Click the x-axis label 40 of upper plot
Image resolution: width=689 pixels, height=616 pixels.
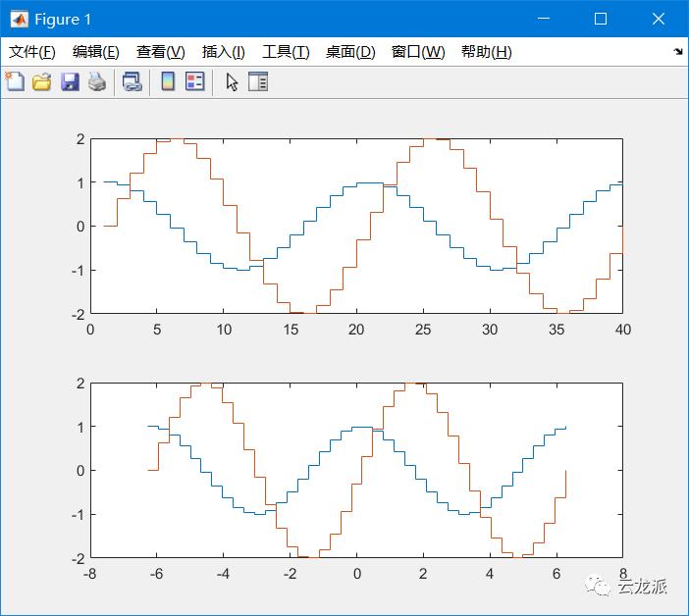[623, 330]
